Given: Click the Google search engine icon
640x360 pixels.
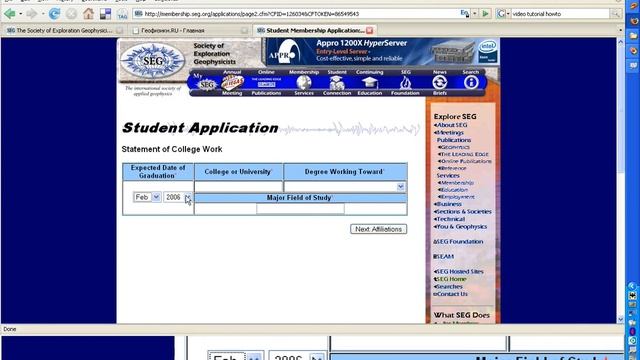Looking at the screenshot, I should (x=501, y=14).
